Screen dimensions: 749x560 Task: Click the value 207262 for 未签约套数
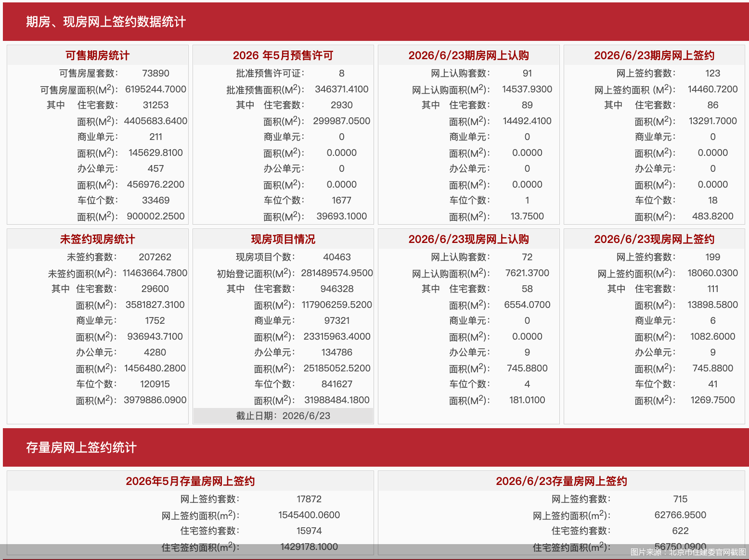point(155,257)
